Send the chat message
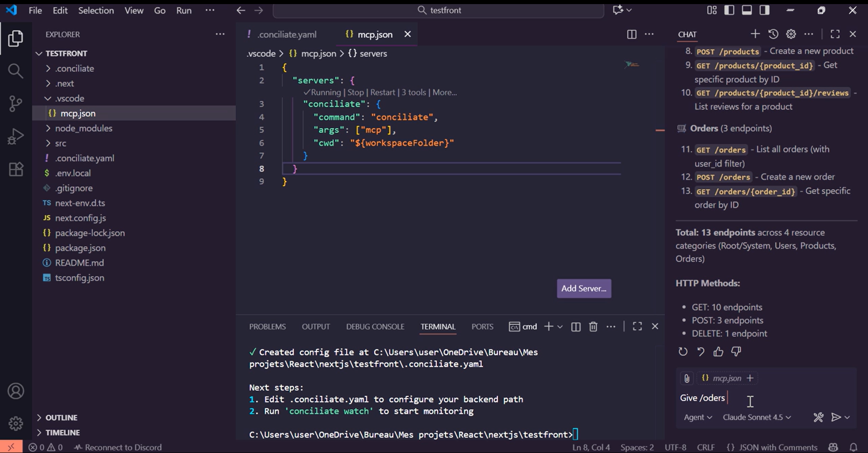868x453 pixels. tap(836, 417)
